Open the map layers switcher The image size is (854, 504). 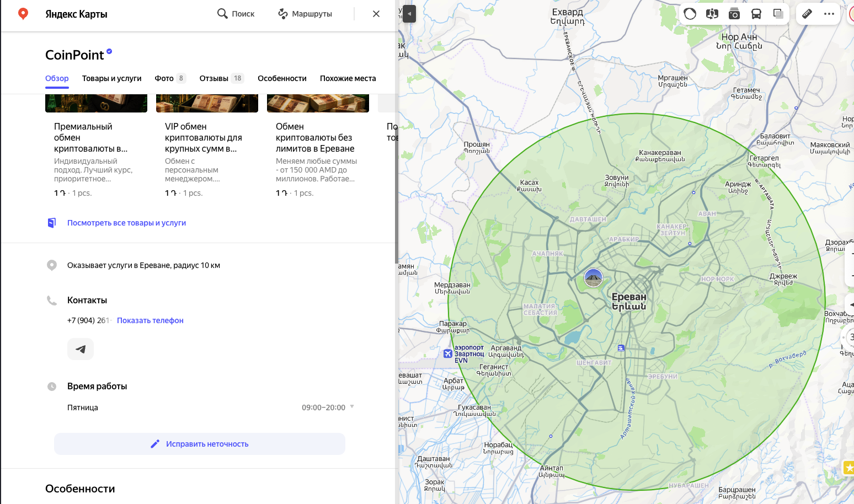coord(778,14)
